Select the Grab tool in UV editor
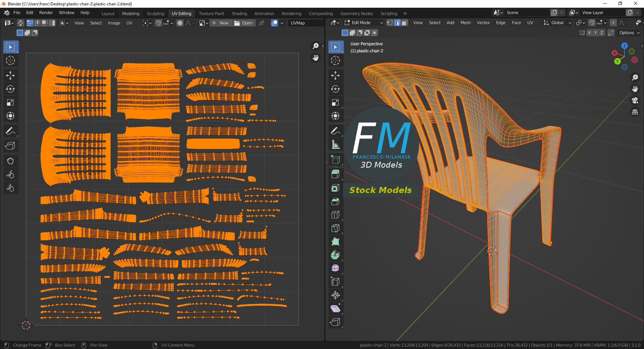The image size is (644, 349). [10, 161]
